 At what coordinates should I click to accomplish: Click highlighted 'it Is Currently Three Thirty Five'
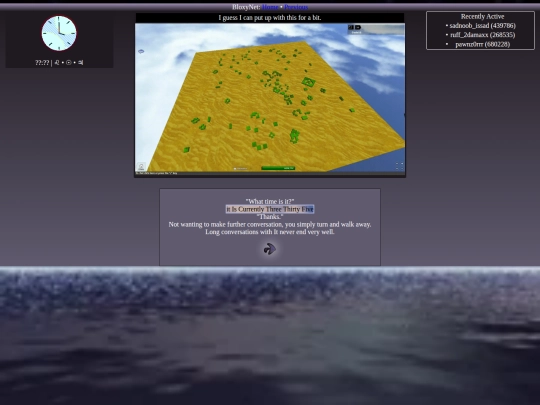pos(270,209)
